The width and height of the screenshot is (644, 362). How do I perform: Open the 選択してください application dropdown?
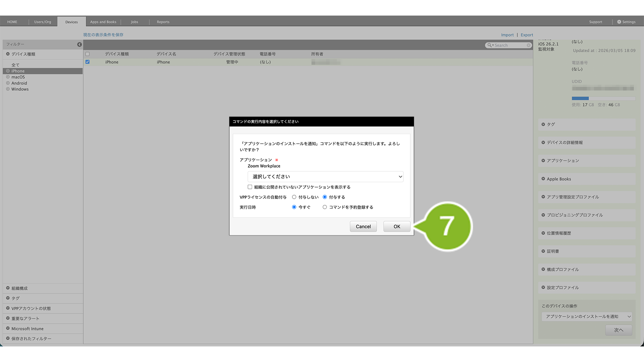tap(325, 177)
